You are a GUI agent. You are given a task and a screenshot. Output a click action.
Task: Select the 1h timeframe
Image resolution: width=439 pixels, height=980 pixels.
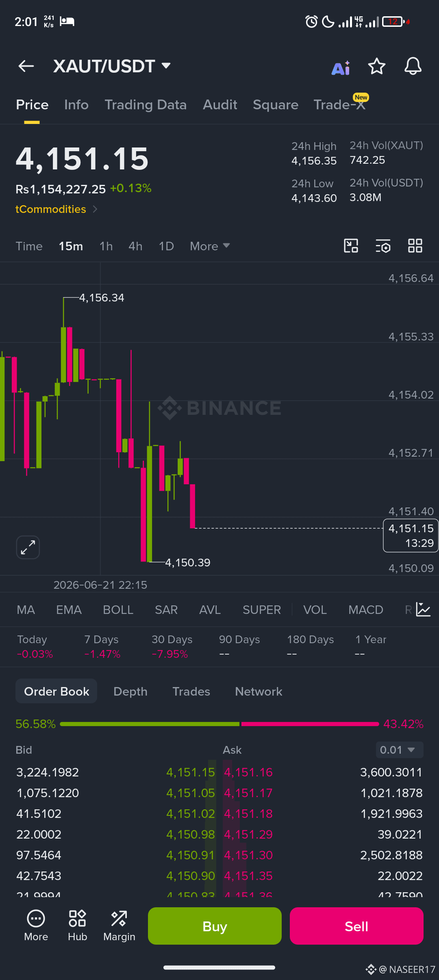(106, 246)
